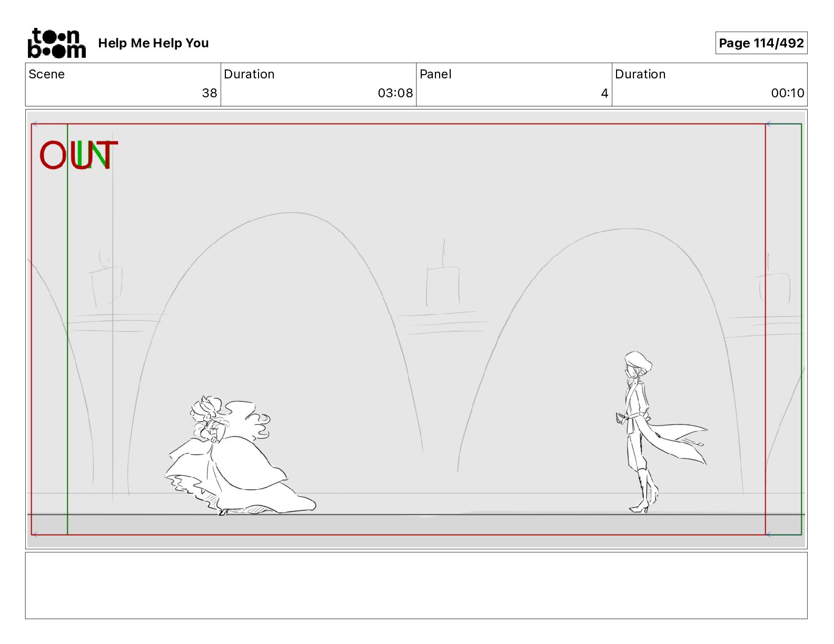Select the panel number value '4'
The width and height of the screenshot is (834, 644).
click(x=604, y=93)
